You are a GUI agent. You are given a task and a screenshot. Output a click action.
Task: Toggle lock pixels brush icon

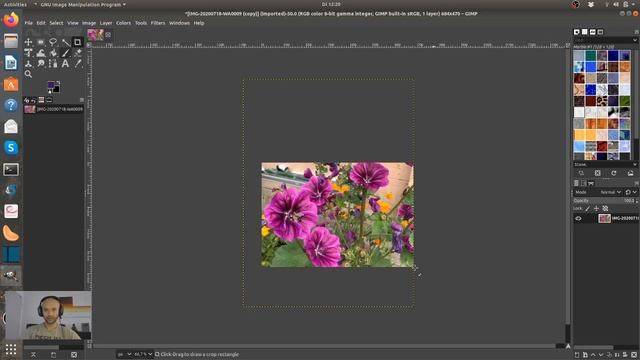click(587, 209)
